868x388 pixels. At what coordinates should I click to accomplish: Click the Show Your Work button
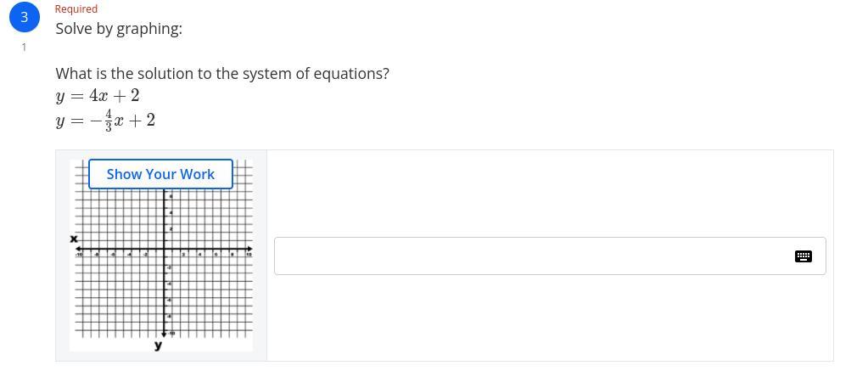tap(160, 174)
